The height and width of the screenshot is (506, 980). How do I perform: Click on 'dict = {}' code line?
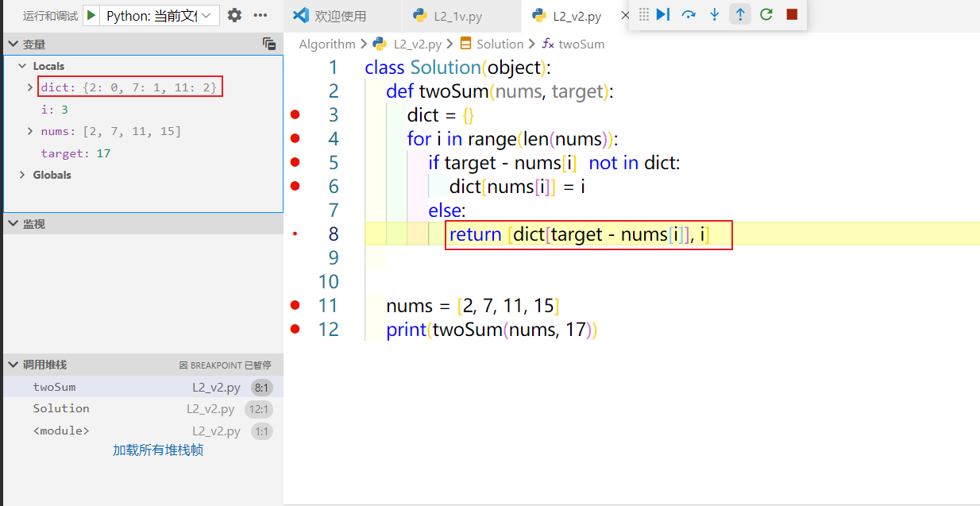[441, 115]
